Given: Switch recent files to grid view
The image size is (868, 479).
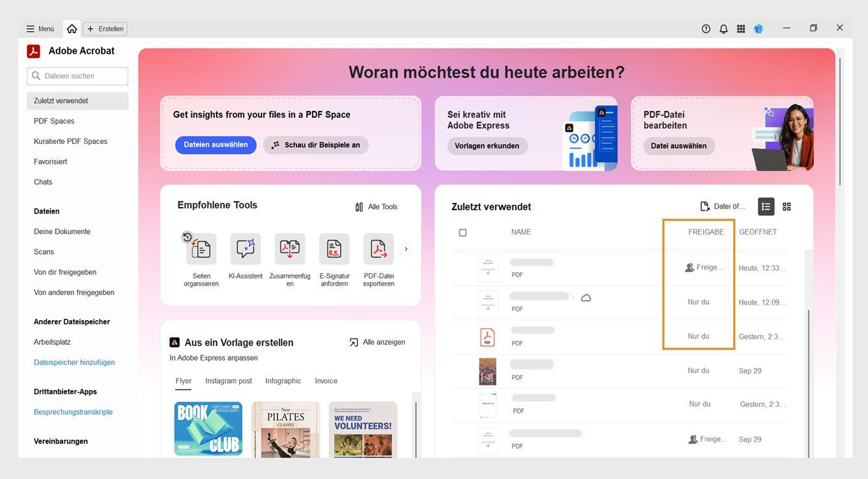Looking at the screenshot, I should [x=786, y=206].
